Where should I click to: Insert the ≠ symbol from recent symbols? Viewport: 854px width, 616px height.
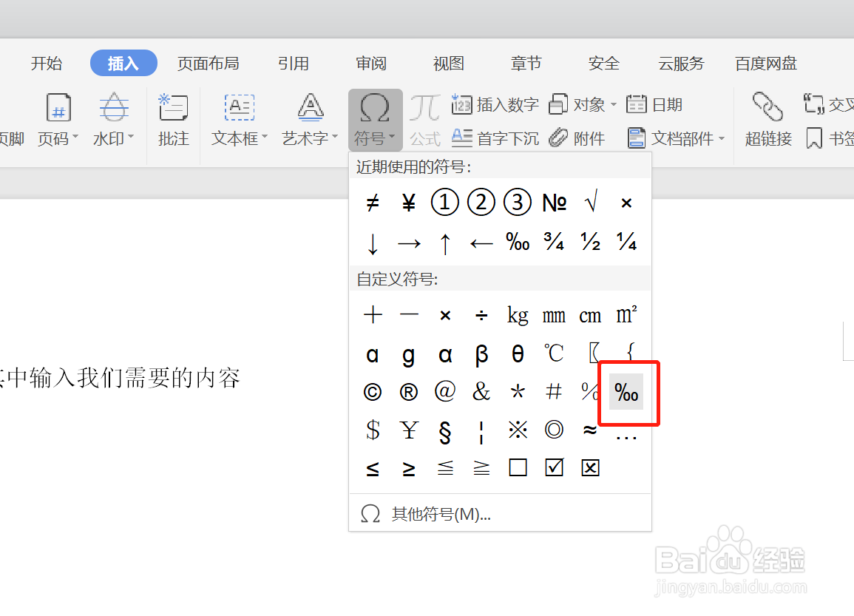(x=373, y=202)
